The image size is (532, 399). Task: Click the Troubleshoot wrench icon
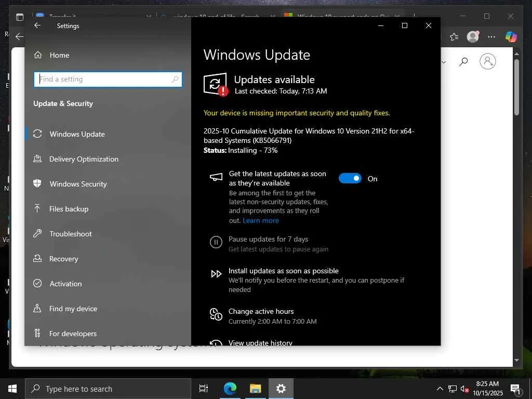37,233
